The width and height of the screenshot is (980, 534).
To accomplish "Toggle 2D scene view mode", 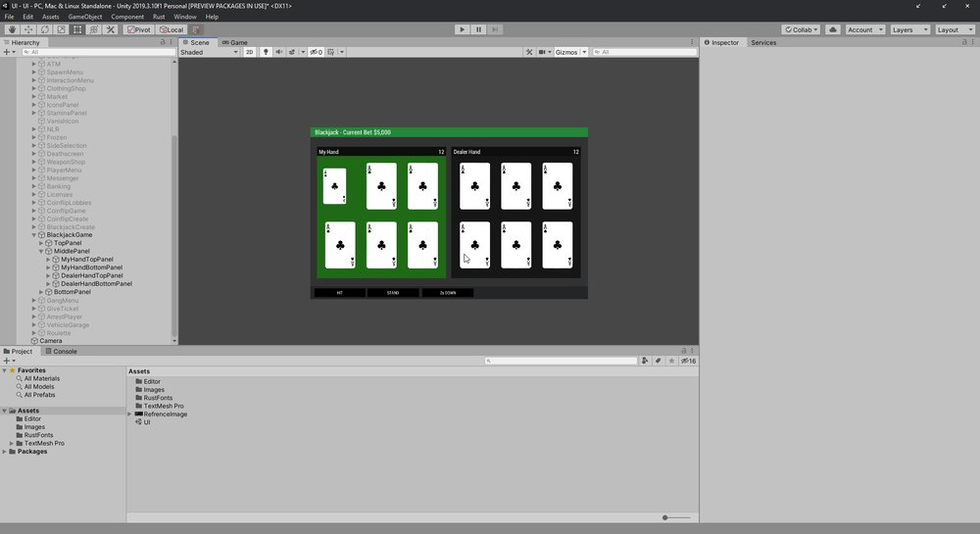I will coord(249,52).
